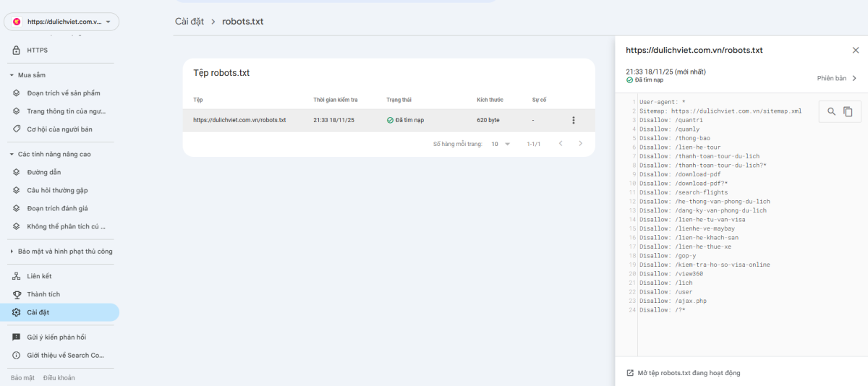Select Cài đặt in the sidebar
Image resolution: width=868 pixels, height=386 pixels.
pyautogui.click(x=38, y=312)
